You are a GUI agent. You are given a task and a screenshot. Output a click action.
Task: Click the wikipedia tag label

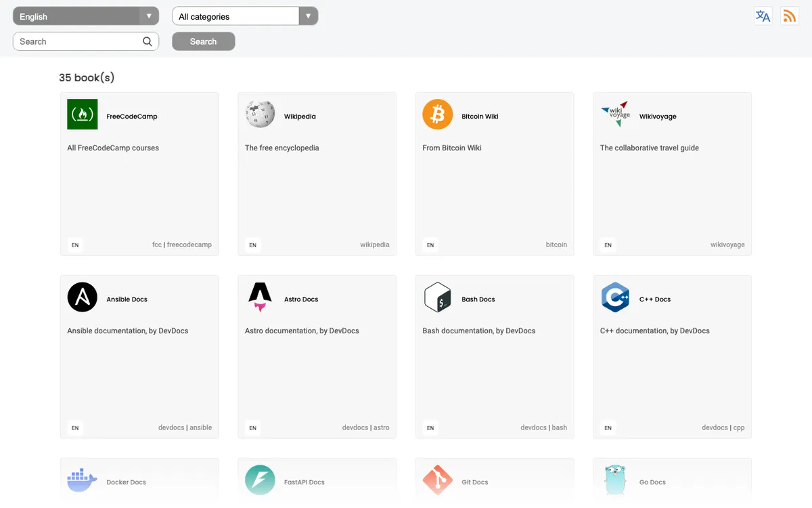[375, 245]
